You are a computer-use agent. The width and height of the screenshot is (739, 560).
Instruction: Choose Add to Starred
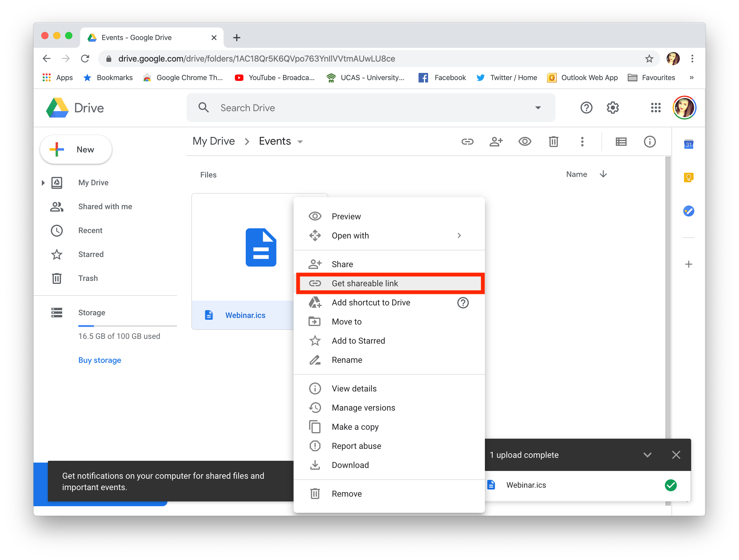[389, 341]
